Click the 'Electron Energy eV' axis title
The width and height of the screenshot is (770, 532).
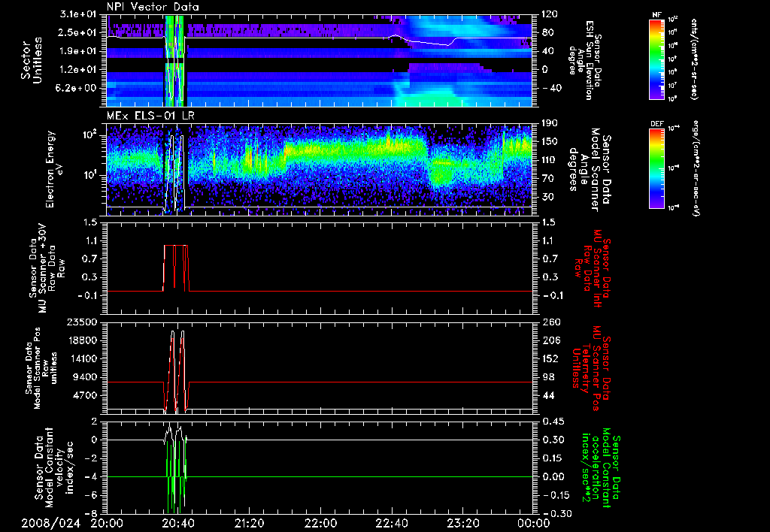(56, 169)
